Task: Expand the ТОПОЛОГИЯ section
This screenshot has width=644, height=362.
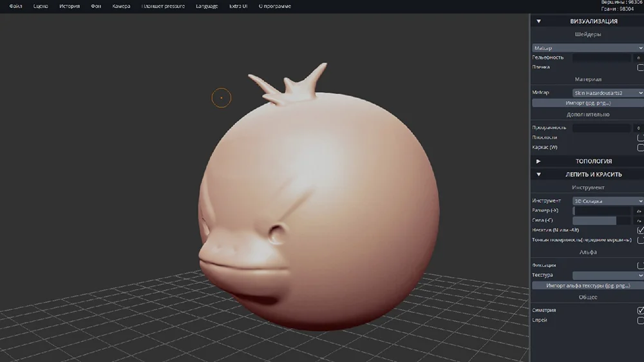Action: pyautogui.click(x=538, y=161)
